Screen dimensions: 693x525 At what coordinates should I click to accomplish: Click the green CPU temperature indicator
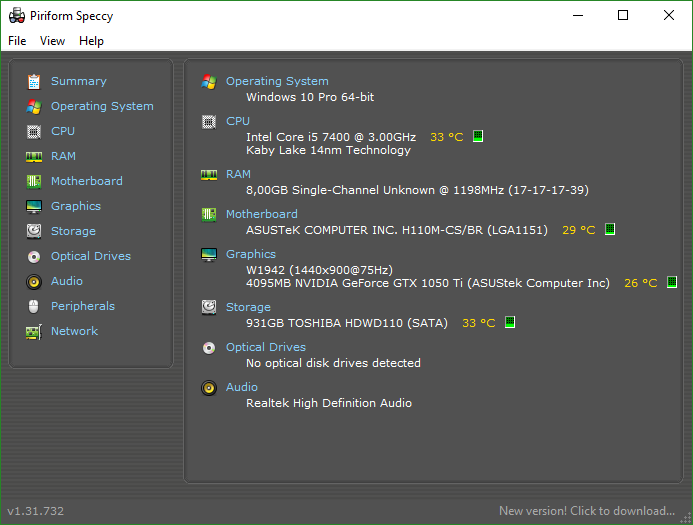pos(478,136)
